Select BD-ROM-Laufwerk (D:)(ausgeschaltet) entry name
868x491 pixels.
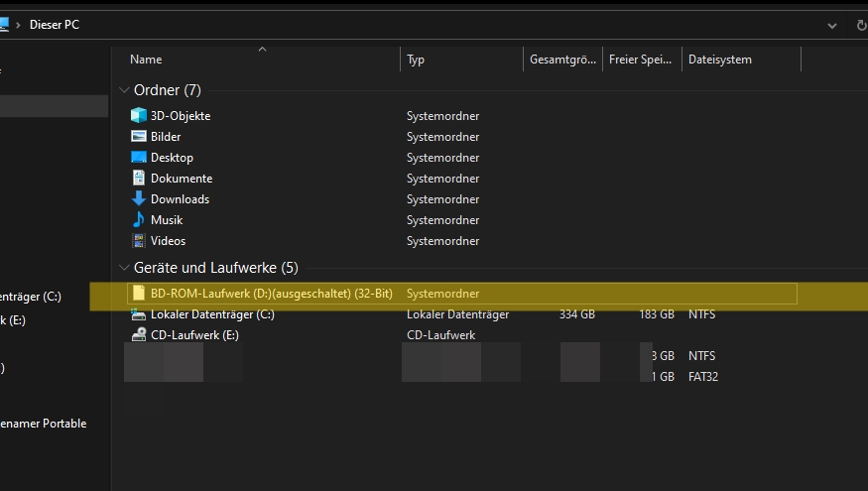click(271, 294)
